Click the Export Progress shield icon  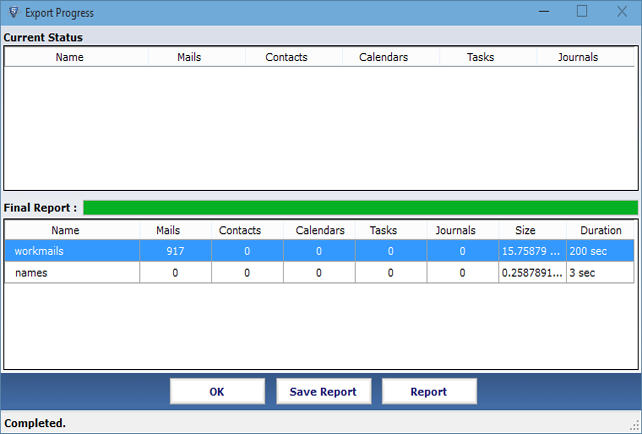pyautogui.click(x=14, y=13)
